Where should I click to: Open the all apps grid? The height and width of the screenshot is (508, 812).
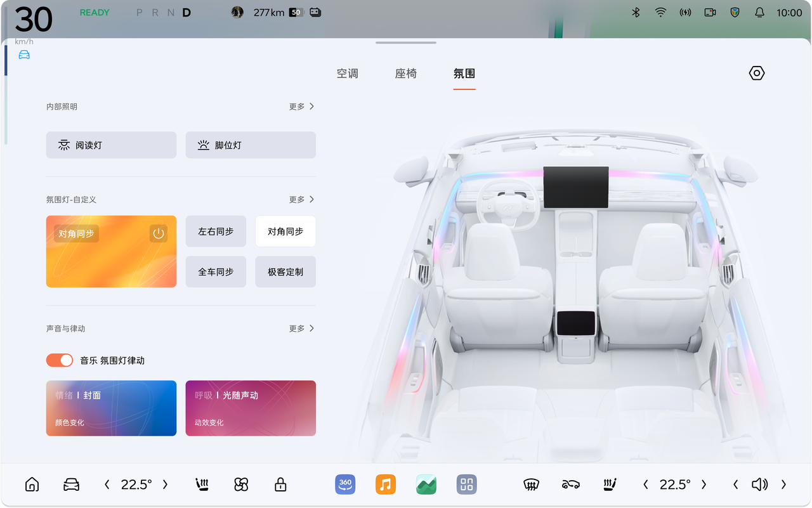coord(467,485)
